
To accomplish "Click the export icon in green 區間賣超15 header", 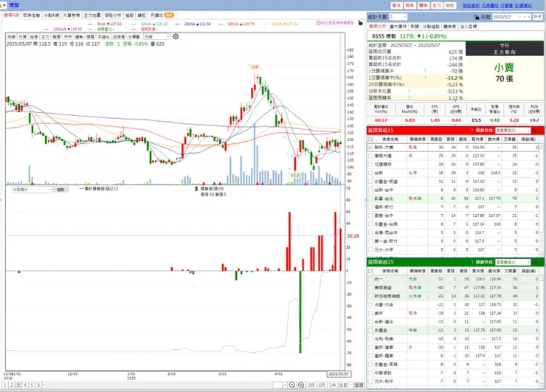I will click(535, 262).
